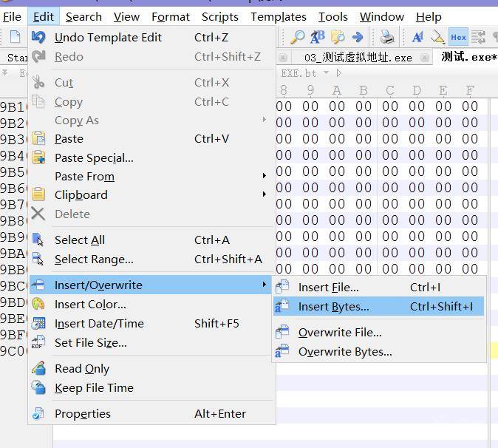The width and height of the screenshot is (498, 448).
Task: Toggle Keep File Time option
Action: pos(94,388)
